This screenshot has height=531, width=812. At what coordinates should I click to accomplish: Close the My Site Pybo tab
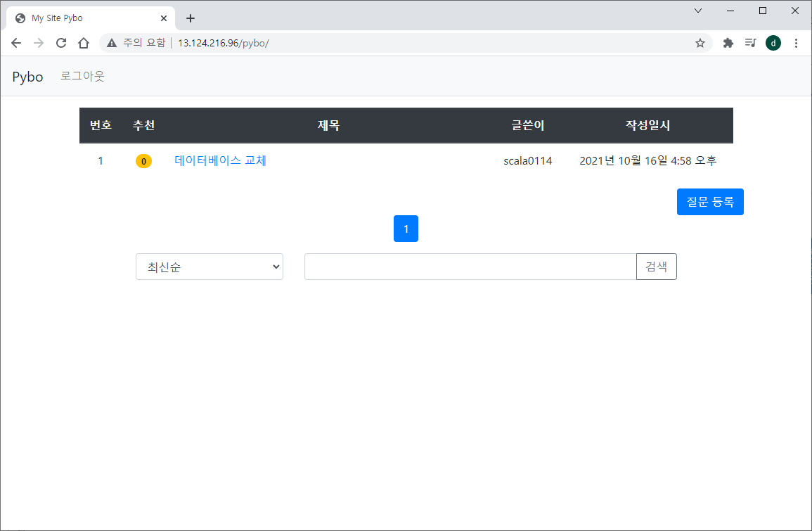(x=164, y=18)
